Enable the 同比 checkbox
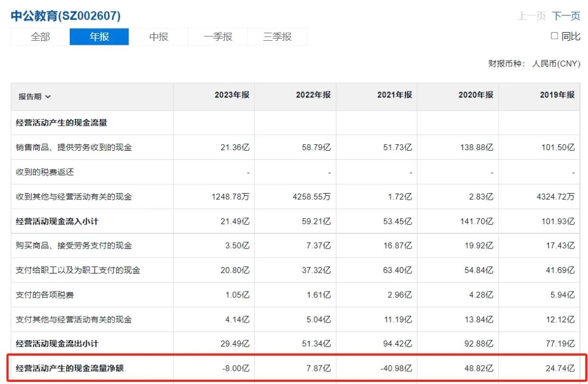 [x=554, y=36]
